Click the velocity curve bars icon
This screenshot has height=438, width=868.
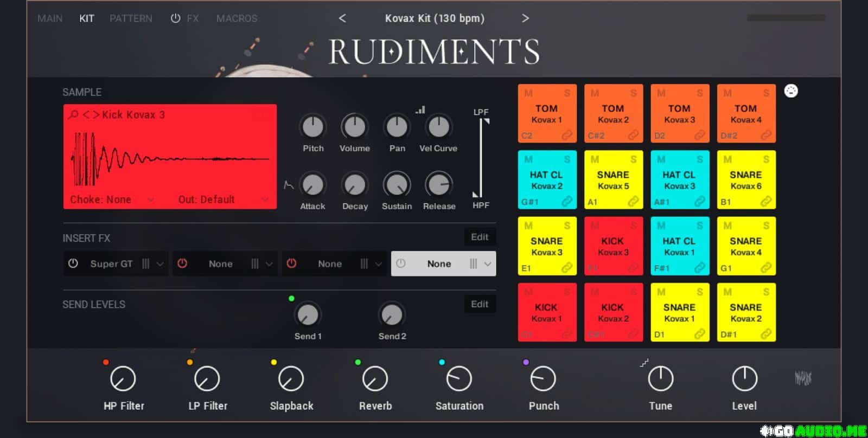point(420,110)
